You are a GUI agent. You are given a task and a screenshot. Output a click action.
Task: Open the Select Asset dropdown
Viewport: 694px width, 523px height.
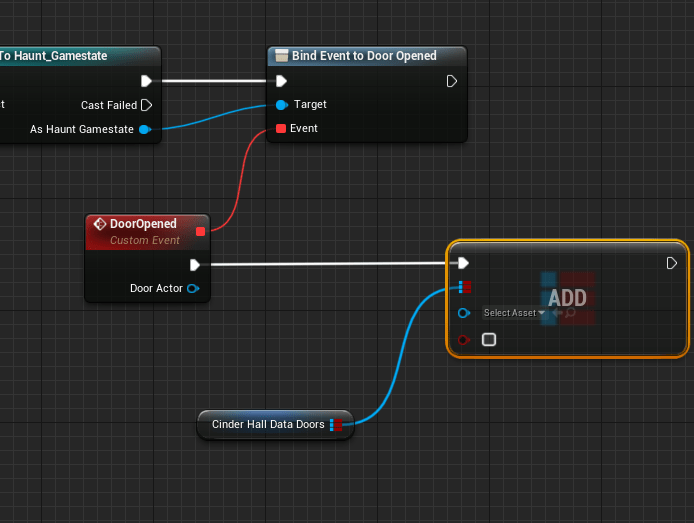pyautogui.click(x=514, y=313)
